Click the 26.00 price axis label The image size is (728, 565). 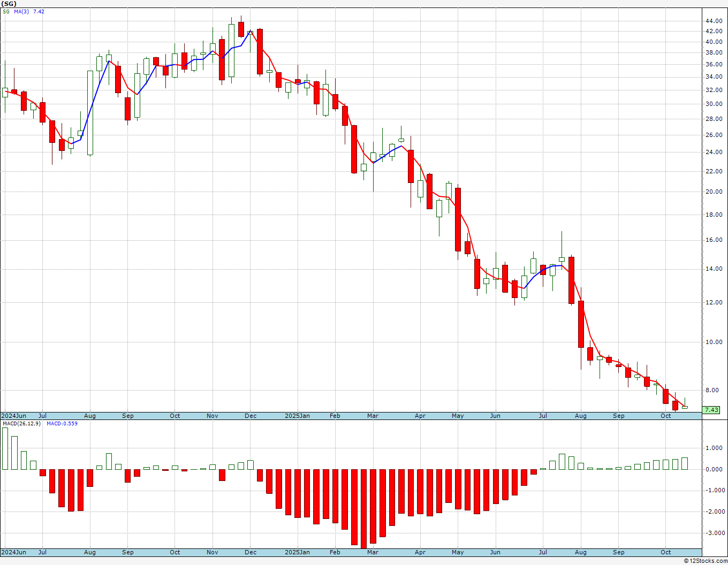pyautogui.click(x=714, y=135)
